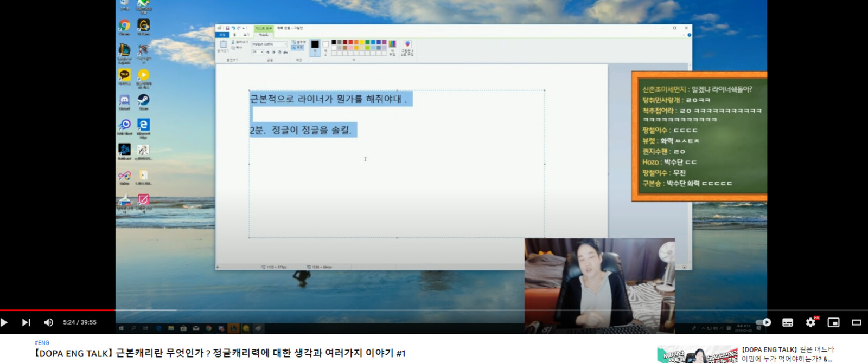Viewport: 868px width, 363px height.
Task: Customize Quick Access Toolbar dropdown arrow in Paint
Action: 244,28
